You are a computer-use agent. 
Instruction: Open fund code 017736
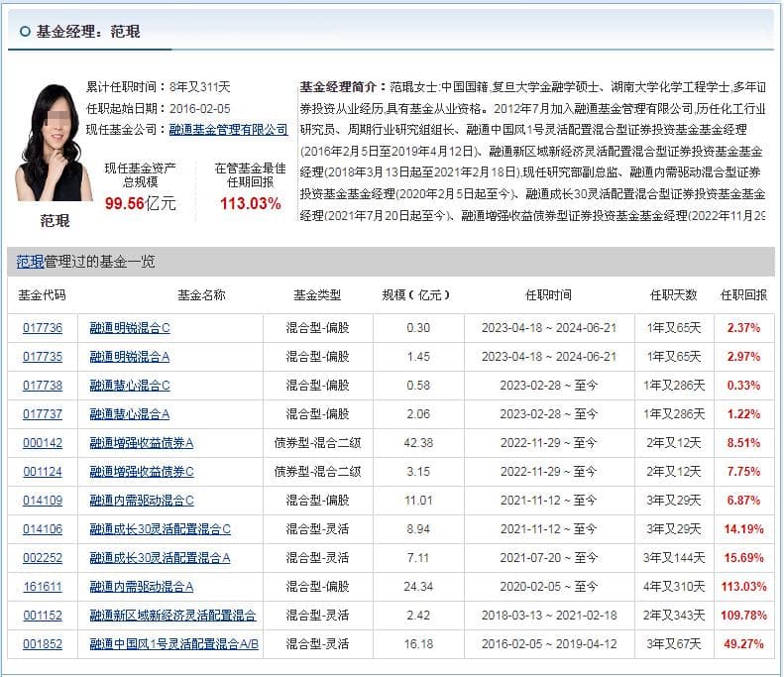[x=43, y=328]
